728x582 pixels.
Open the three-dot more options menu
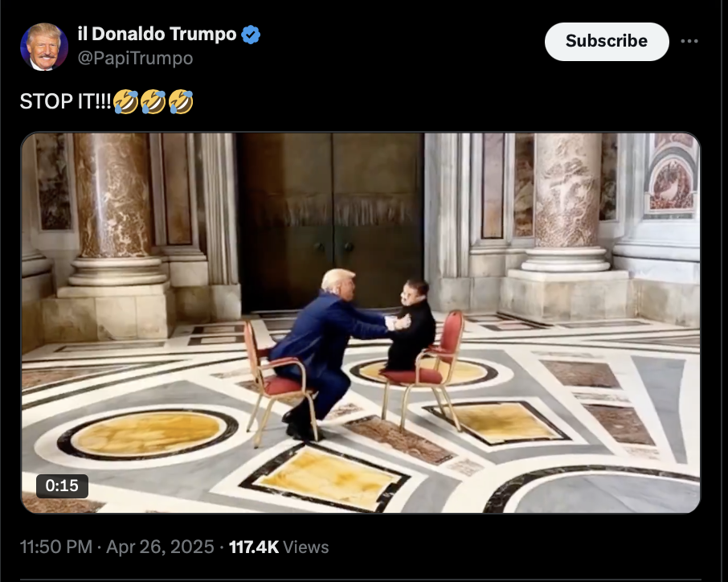pos(689,41)
